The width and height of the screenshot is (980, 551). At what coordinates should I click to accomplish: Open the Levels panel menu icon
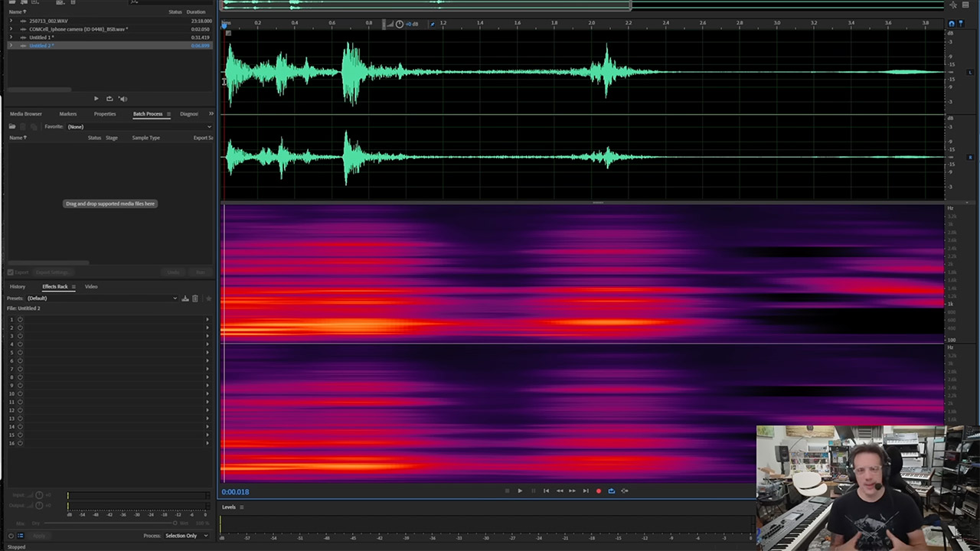point(241,507)
